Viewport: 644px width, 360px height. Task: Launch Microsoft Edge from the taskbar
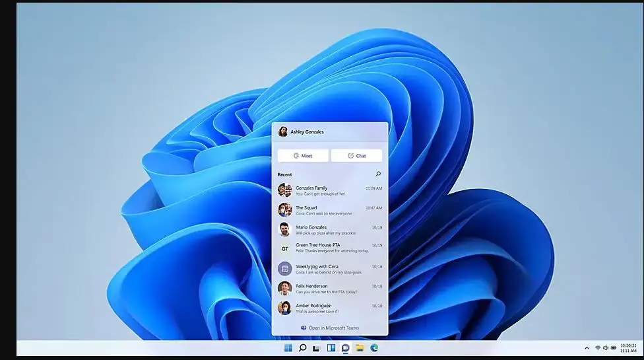pyautogui.click(x=374, y=348)
